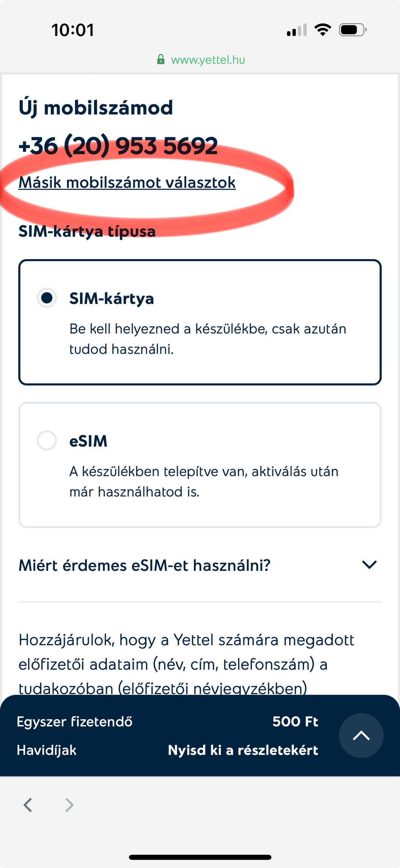Tap the www.yettel.hu address bar

[x=208, y=60]
